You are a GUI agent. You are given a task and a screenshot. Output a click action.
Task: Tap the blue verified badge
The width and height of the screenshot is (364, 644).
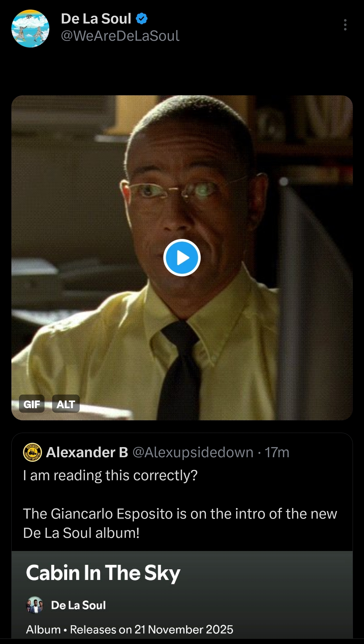pos(142,19)
